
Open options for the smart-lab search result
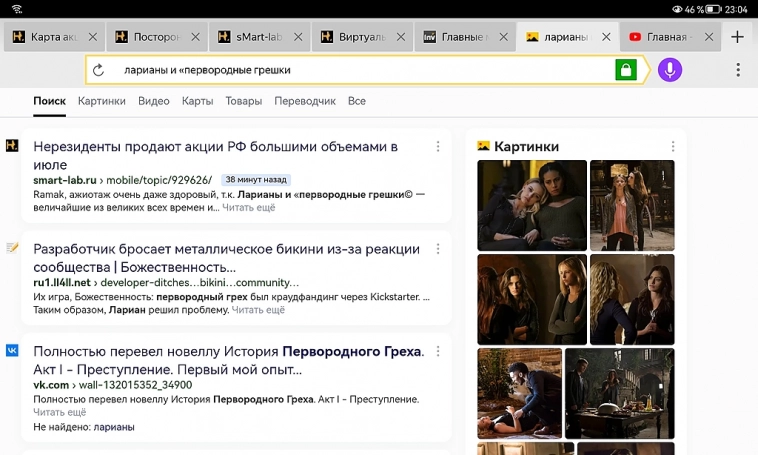[437, 147]
